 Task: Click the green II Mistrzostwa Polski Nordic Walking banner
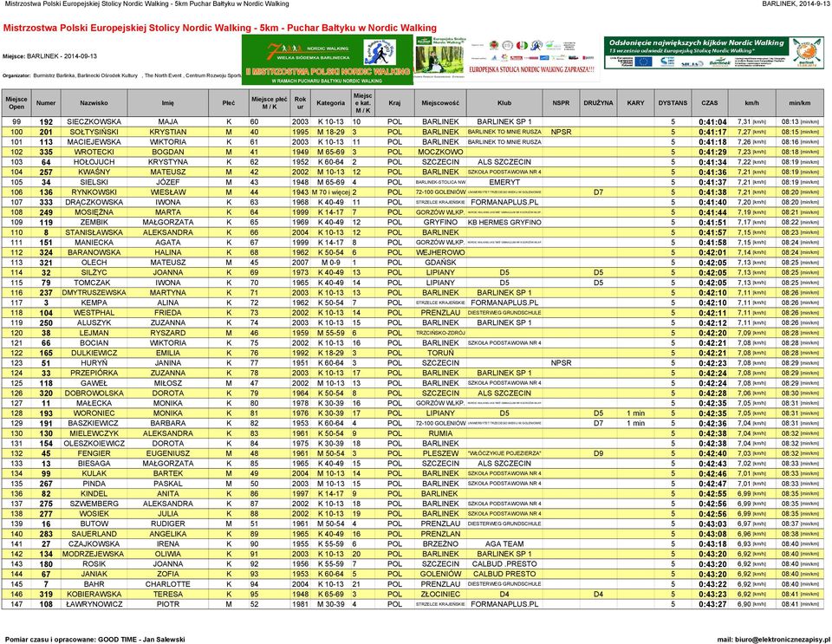(328, 60)
